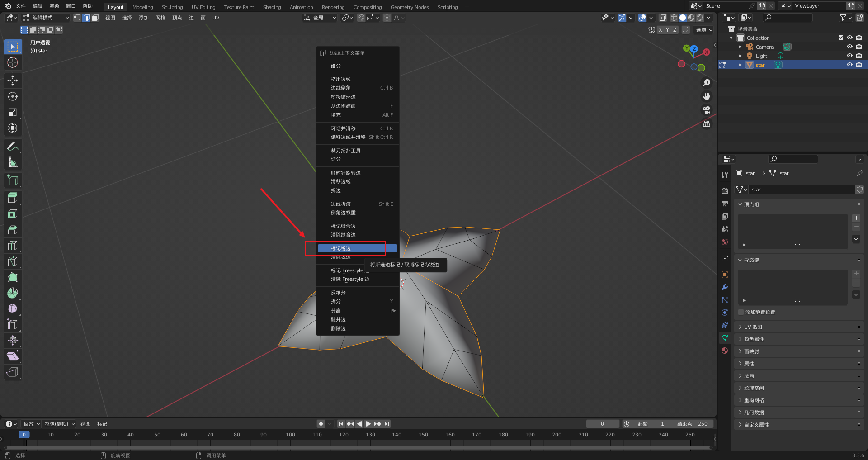Select the Edge Slide tool

[x=13, y=325]
